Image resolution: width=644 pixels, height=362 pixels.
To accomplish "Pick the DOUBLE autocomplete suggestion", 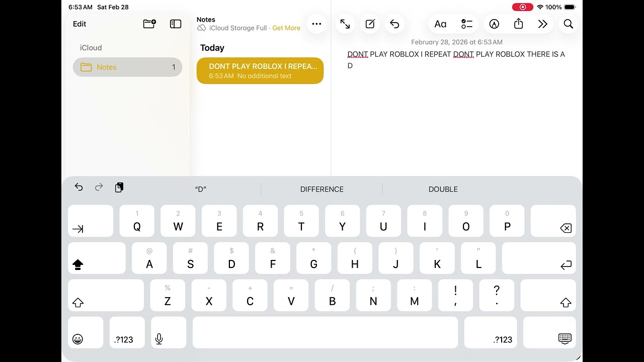I will pos(443,189).
